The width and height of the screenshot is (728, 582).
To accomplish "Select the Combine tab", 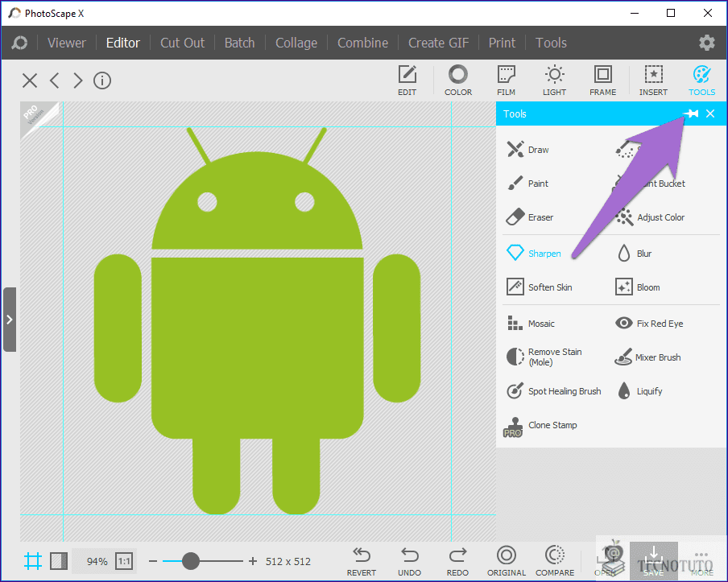I will [x=362, y=43].
